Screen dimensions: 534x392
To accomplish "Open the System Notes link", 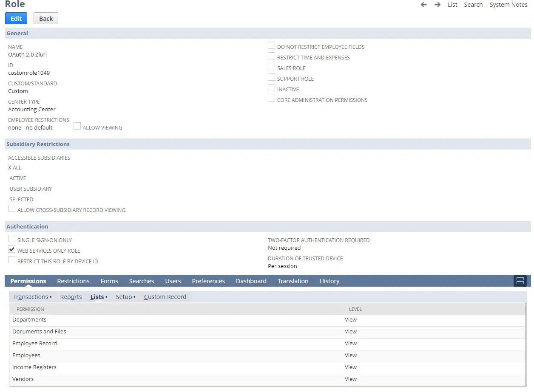I will [x=508, y=5].
